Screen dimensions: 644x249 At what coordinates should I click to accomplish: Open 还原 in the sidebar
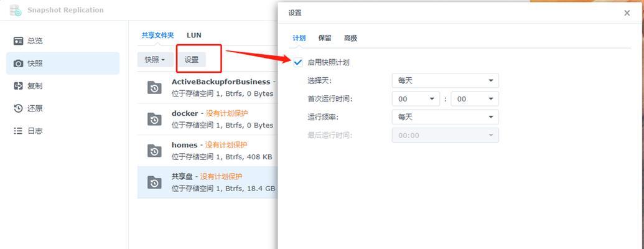pos(63,108)
